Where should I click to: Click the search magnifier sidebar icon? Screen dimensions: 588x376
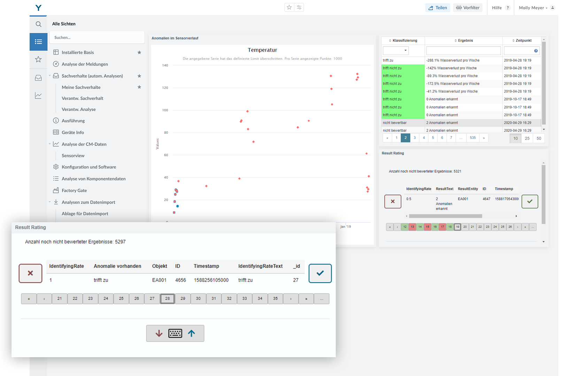pos(38,24)
